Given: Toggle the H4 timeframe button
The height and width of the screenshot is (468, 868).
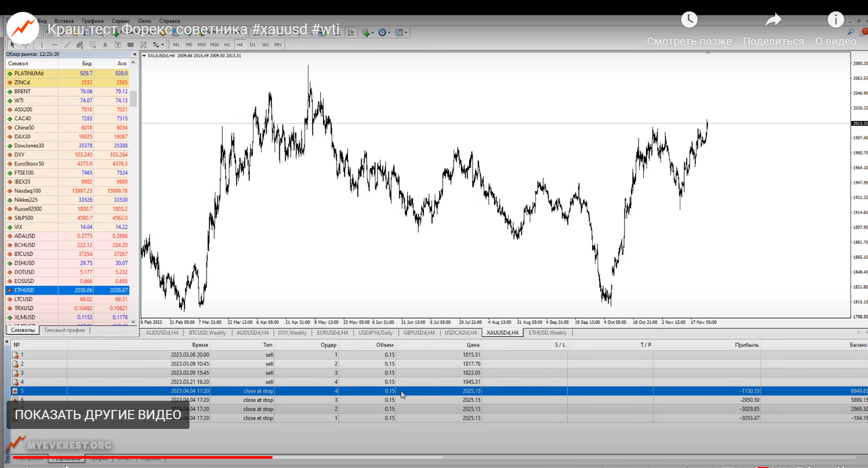Looking at the screenshot, I should pyautogui.click(x=240, y=45).
